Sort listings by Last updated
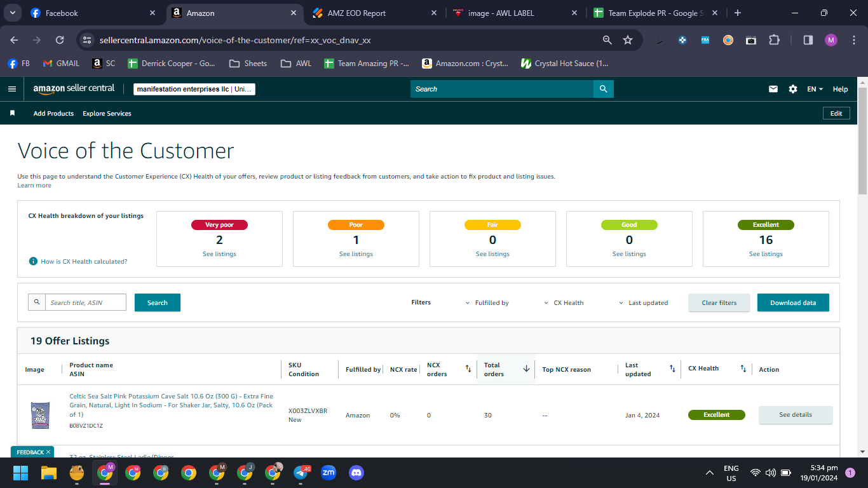 click(x=672, y=369)
